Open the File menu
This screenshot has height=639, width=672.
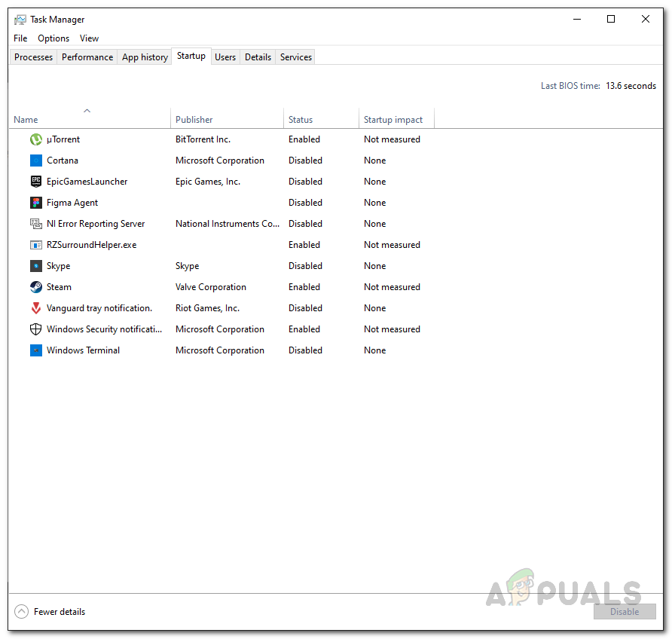[20, 38]
